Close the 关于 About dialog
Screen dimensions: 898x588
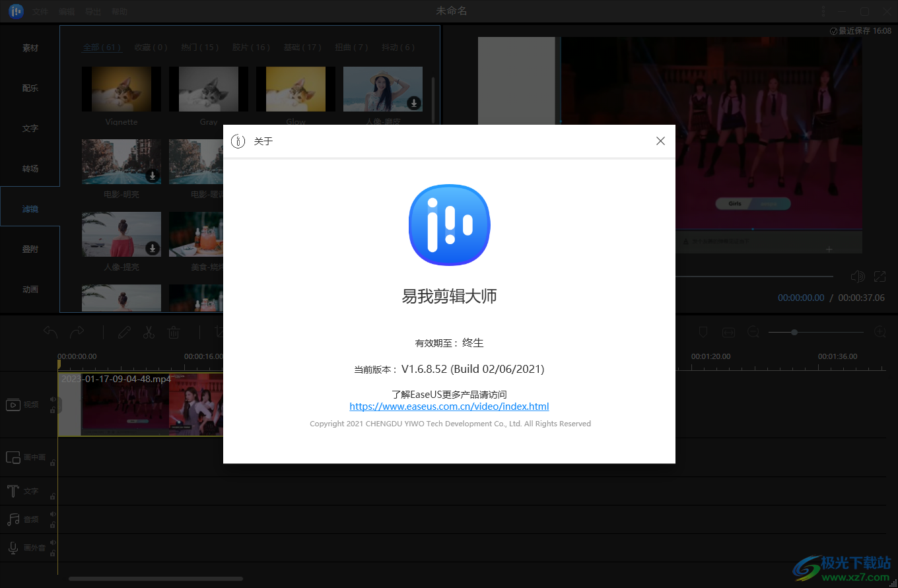pos(660,141)
